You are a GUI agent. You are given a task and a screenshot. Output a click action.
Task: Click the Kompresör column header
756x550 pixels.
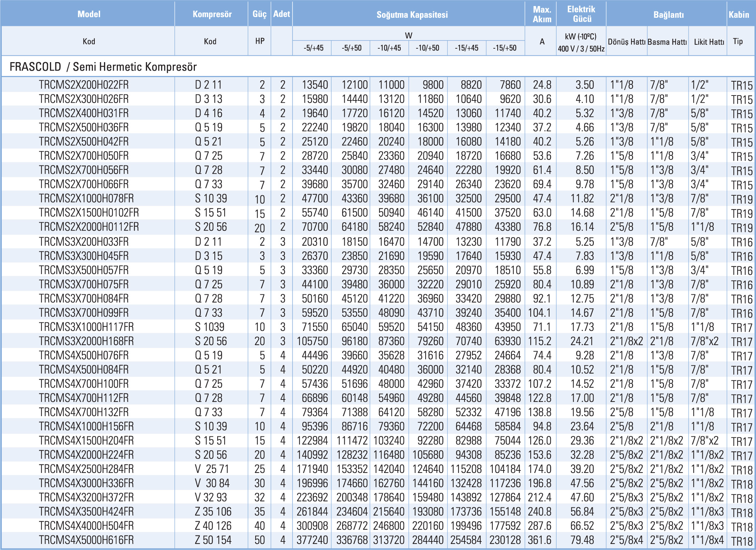212,14
